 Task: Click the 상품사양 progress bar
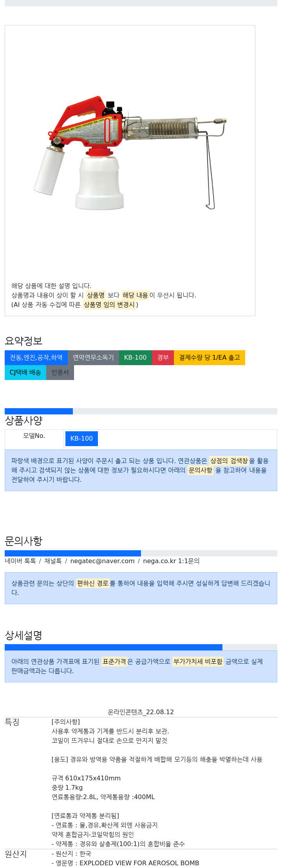(141, 411)
